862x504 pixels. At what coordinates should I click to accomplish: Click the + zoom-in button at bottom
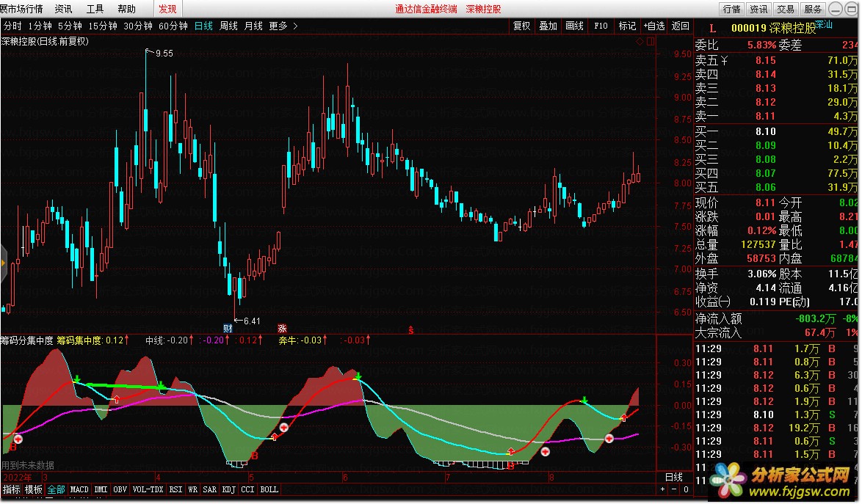click(x=663, y=489)
